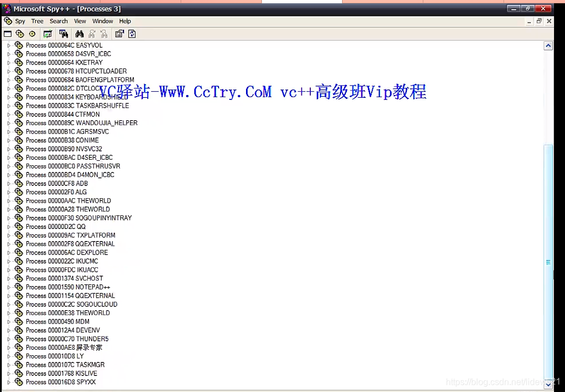565x392 pixels.
Task: Select row 'Process 000002F8 QQEXTERNAL'
Action: (70, 244)
